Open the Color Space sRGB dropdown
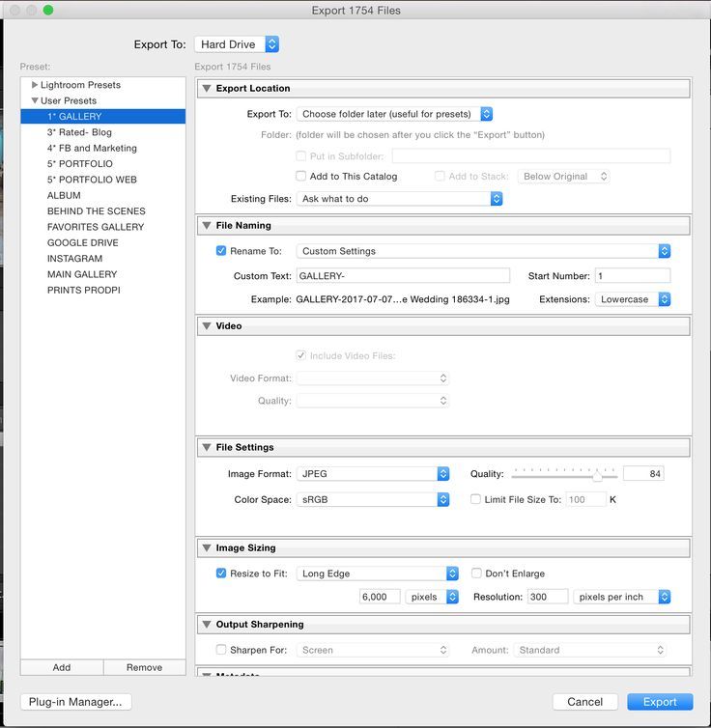711x728 pixels. 373,499
